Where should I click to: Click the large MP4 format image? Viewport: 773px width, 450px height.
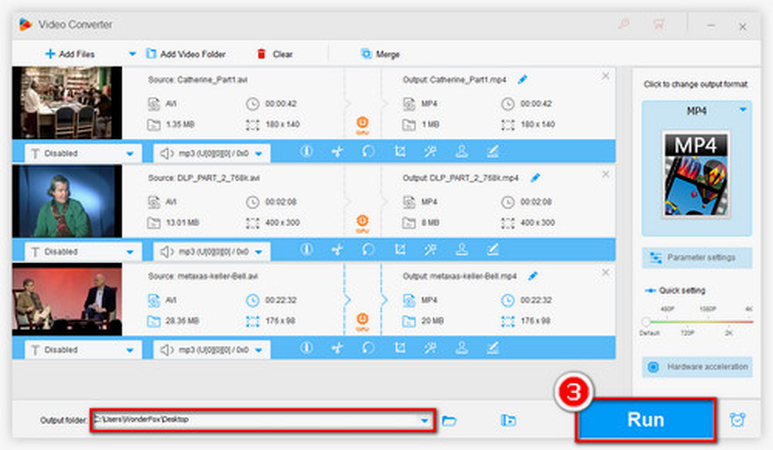696,174
